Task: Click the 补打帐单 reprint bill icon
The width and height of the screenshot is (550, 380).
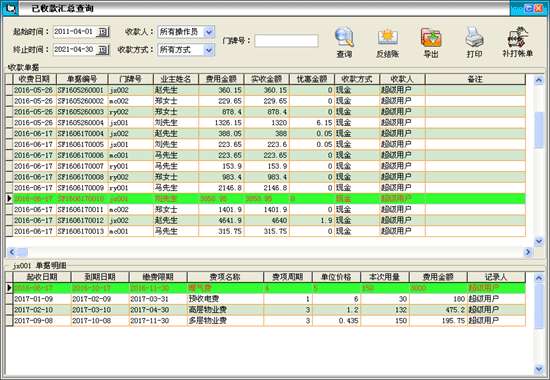Action: tap(518, 37)
